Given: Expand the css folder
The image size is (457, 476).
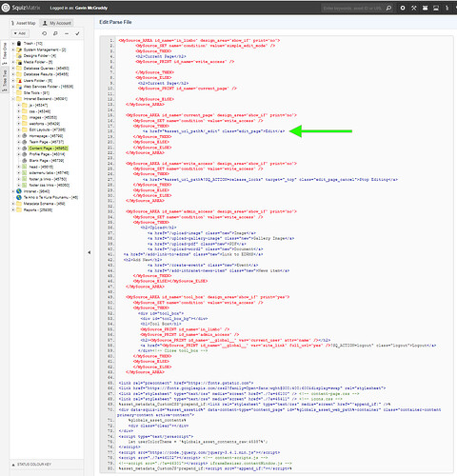Looking at the screenshot, I should [x=19, y=111].
